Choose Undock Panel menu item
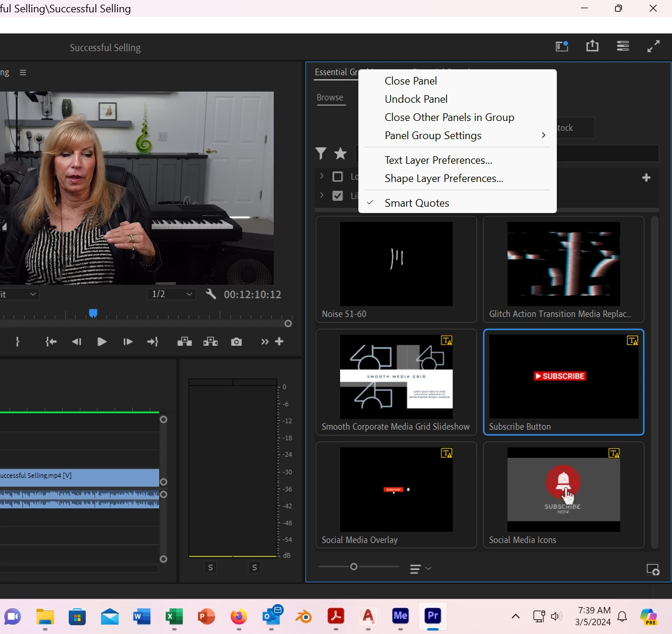This screenshot has width=672, height=634. click(x=457, y=99)
